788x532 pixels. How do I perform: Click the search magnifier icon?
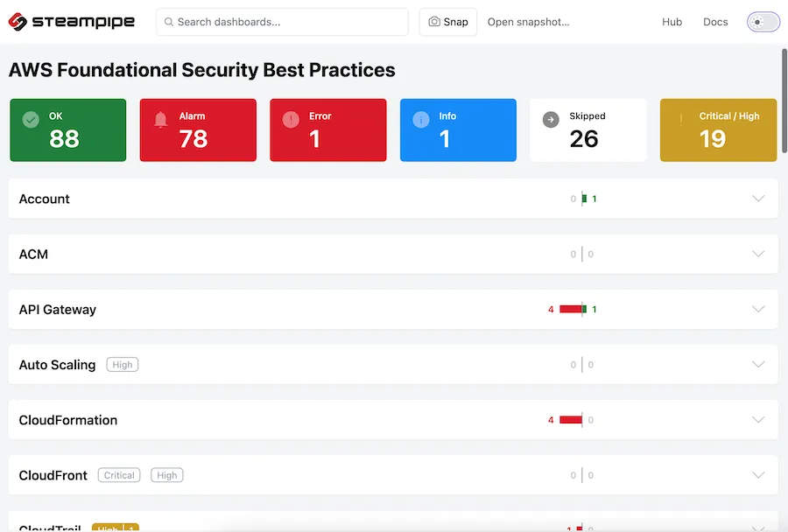click(169, 22)
